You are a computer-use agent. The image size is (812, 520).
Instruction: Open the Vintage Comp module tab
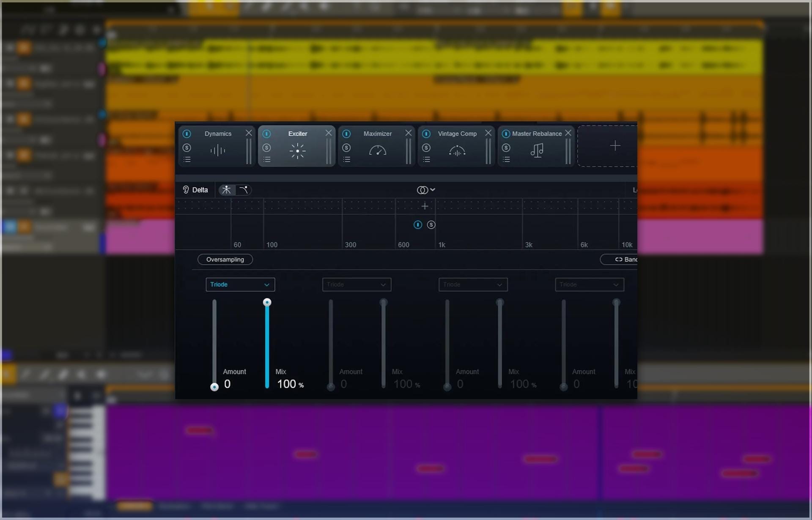pos(456,146)
